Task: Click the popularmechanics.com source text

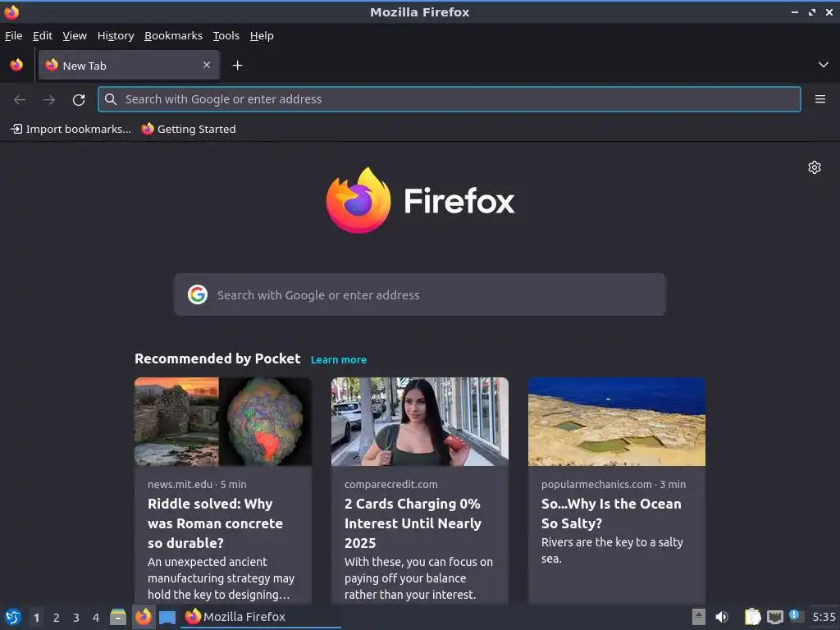Action: tap(596, 484)
